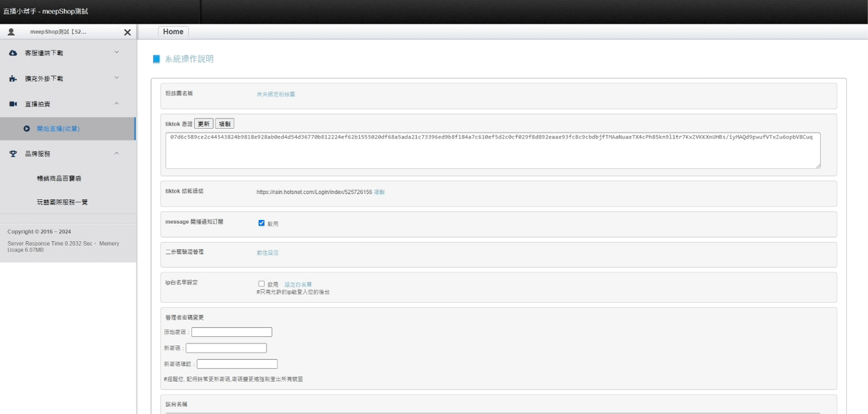Collapse the 直播拍賣 section chevron
Screen dimensions: 868x414
pyautogui.click(x=116, y=103)
